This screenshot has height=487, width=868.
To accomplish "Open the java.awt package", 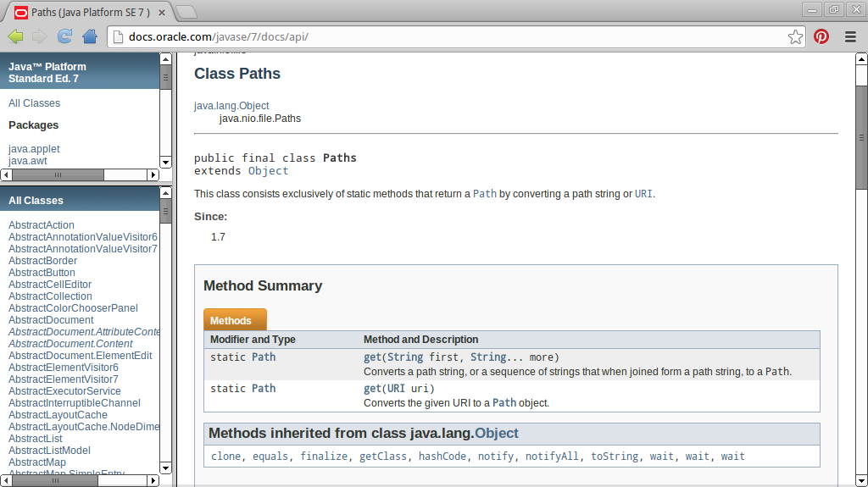I will [x=28, y=161].
